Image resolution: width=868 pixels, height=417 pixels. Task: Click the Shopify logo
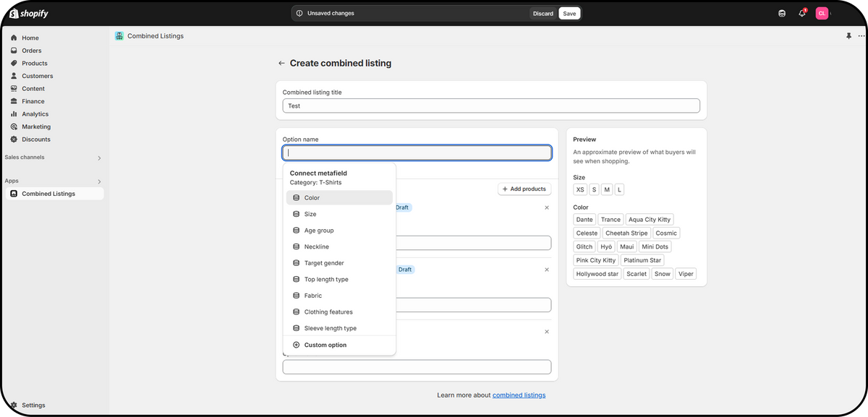point(29,13)
